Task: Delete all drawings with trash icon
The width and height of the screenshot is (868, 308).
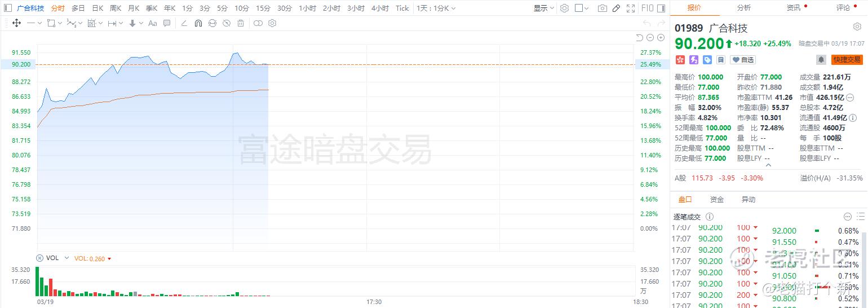Action: point(241,23)
